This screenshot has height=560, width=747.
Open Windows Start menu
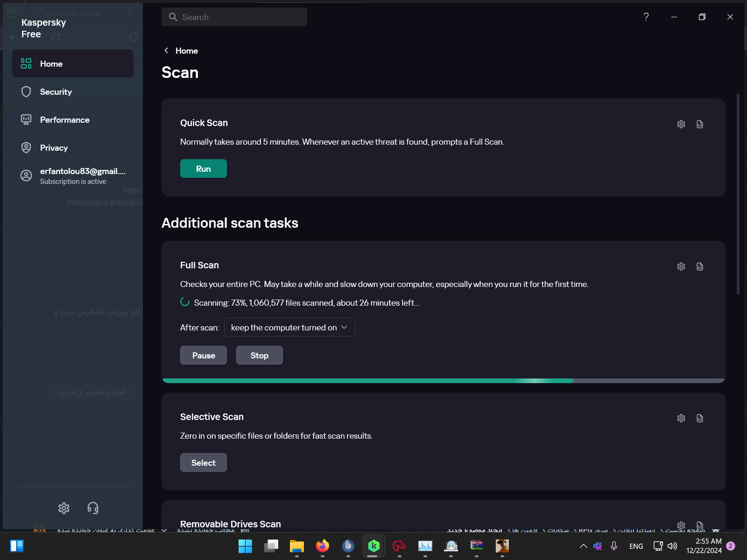click(245, 546)
